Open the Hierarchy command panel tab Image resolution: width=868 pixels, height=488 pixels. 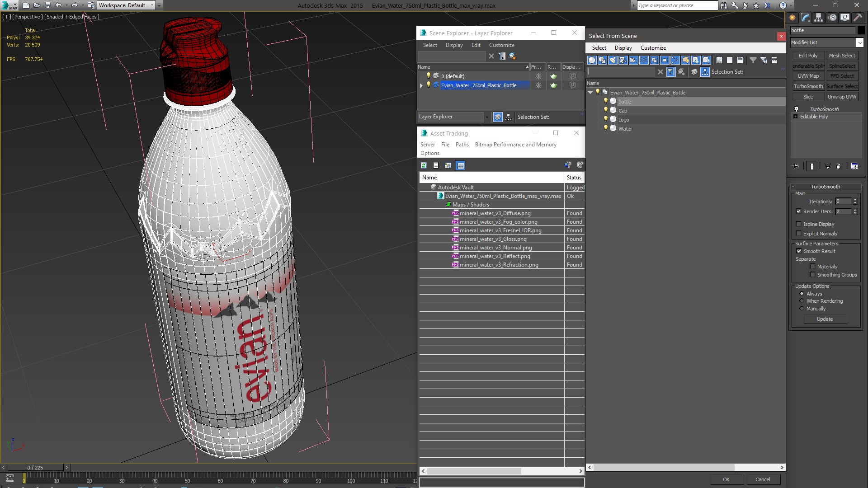pyautogui.click(x=819, y=18)
